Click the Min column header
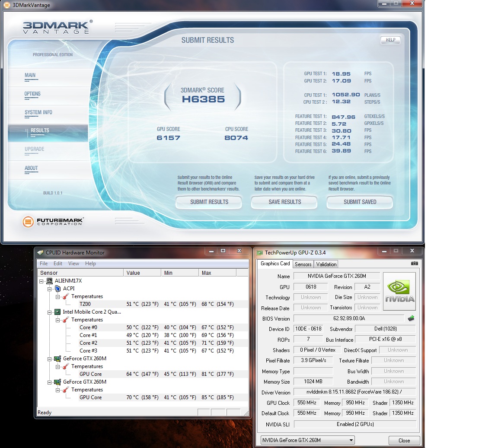This screenshot has height=448, width=498. [180, 273]
